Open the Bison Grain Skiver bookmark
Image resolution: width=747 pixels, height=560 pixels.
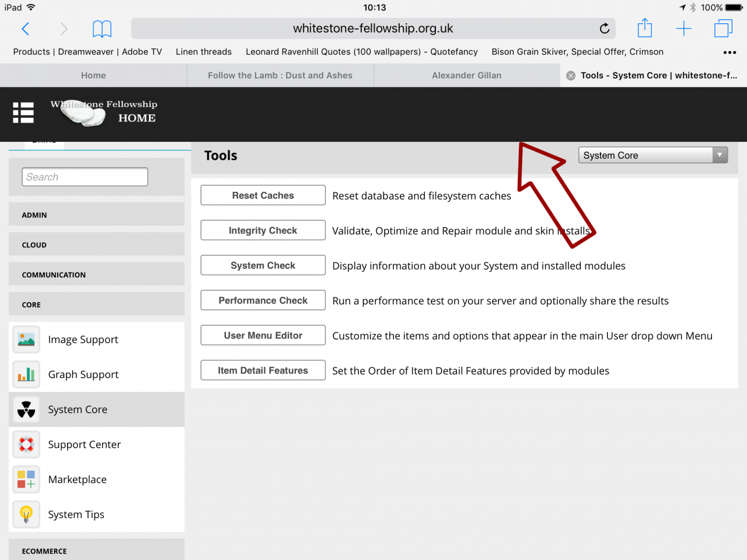(x=577, y=52)
